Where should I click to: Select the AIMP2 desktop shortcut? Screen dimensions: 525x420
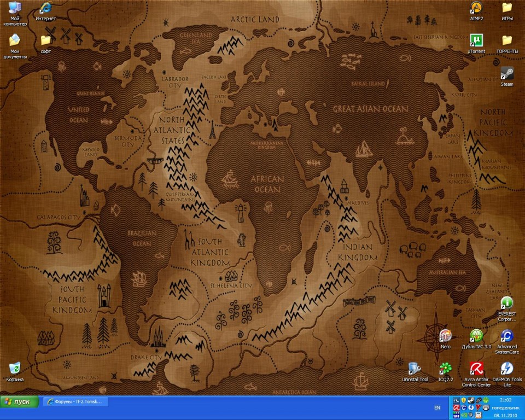tap(476, 11)
